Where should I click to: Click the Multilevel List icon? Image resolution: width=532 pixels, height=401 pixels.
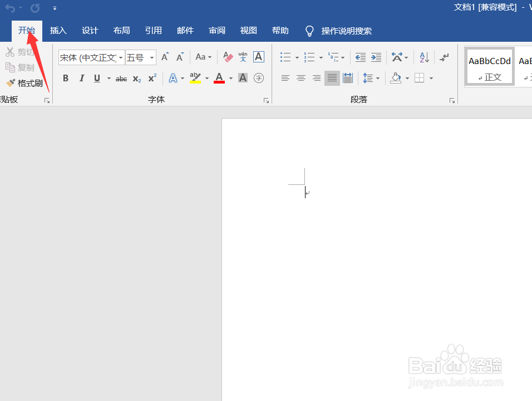point(333,57)
